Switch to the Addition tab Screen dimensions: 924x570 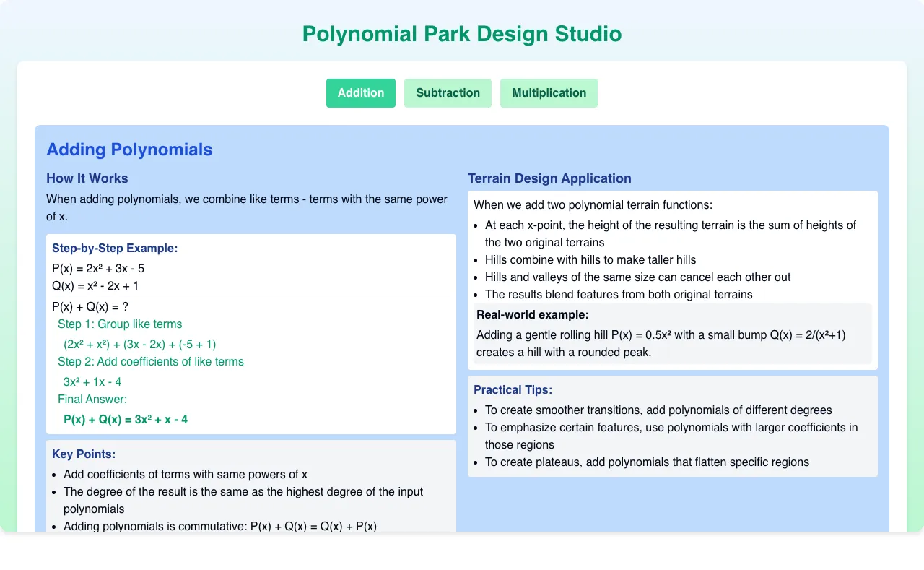[361, 93]
